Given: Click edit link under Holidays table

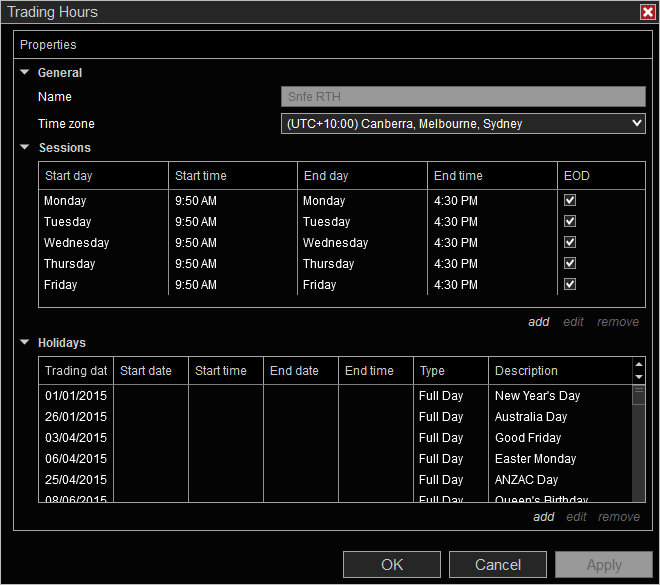Looking at the screenshot, I should (x=576, y=517).
